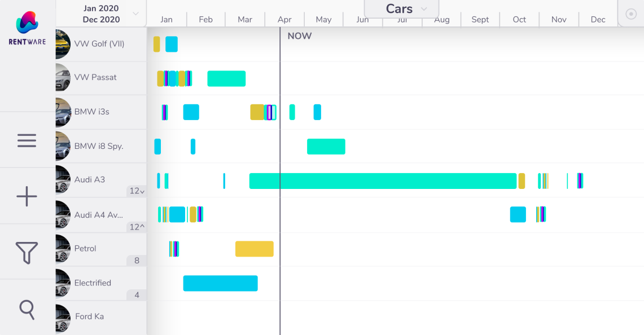Open the blue Audi A4 booking in October
This screenshot has width=644, height=335.
(518, 215)
